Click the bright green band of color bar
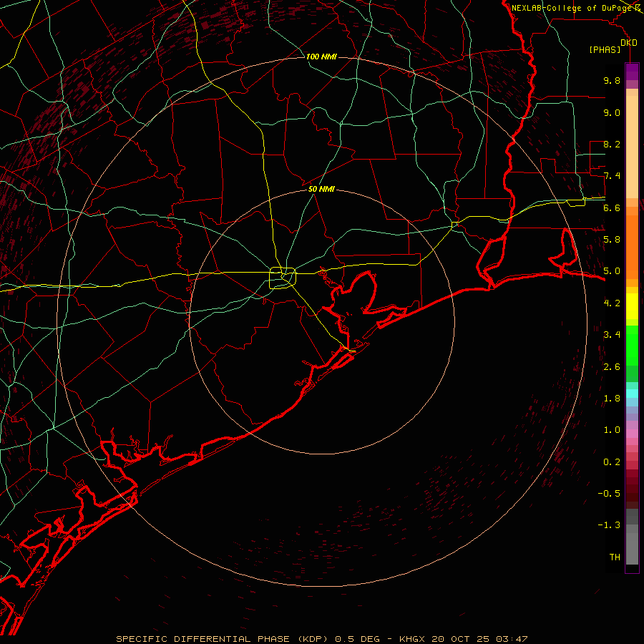 point(632,345)
